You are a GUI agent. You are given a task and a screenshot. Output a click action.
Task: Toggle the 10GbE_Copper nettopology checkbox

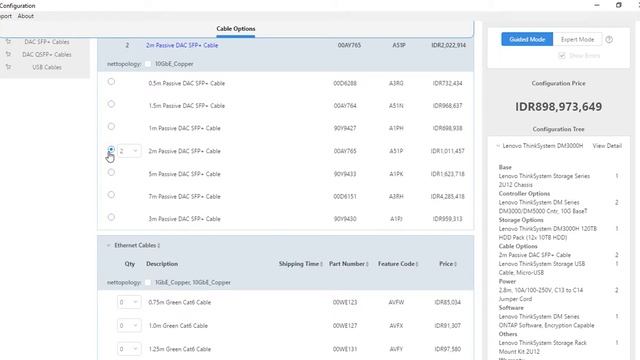[x=148, y=64]
